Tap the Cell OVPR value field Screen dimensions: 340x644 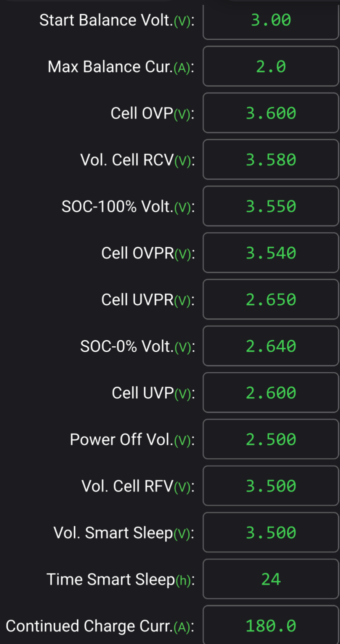(271, 253)
